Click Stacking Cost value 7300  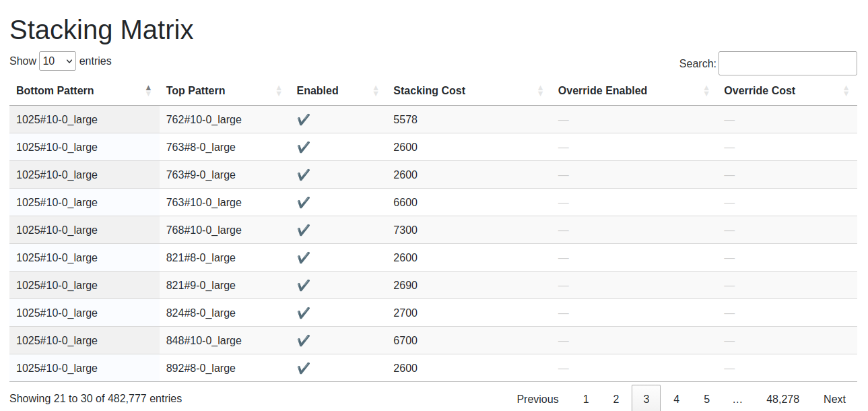405,230
